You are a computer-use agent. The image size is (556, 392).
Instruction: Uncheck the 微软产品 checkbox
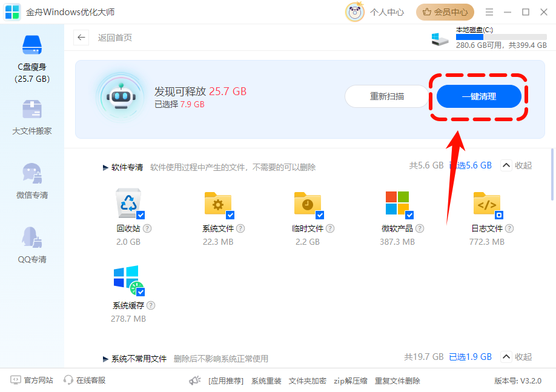pos(410,215)
